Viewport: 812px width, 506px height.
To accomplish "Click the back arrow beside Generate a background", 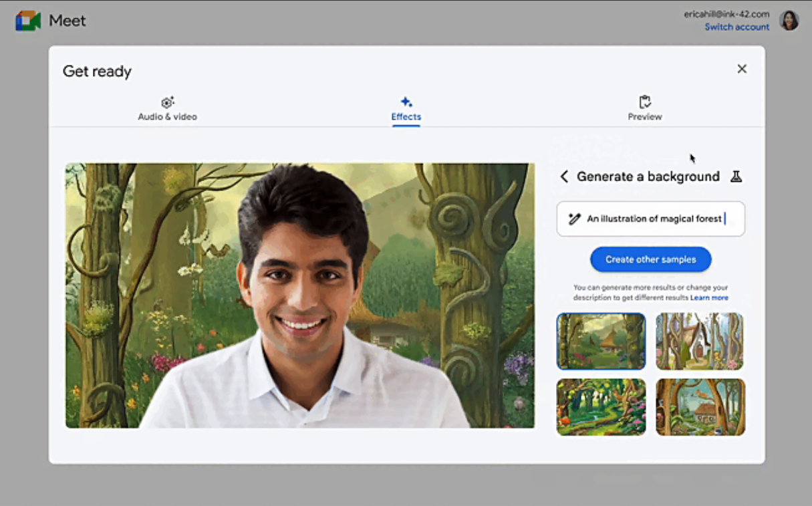I will [563, 176].
